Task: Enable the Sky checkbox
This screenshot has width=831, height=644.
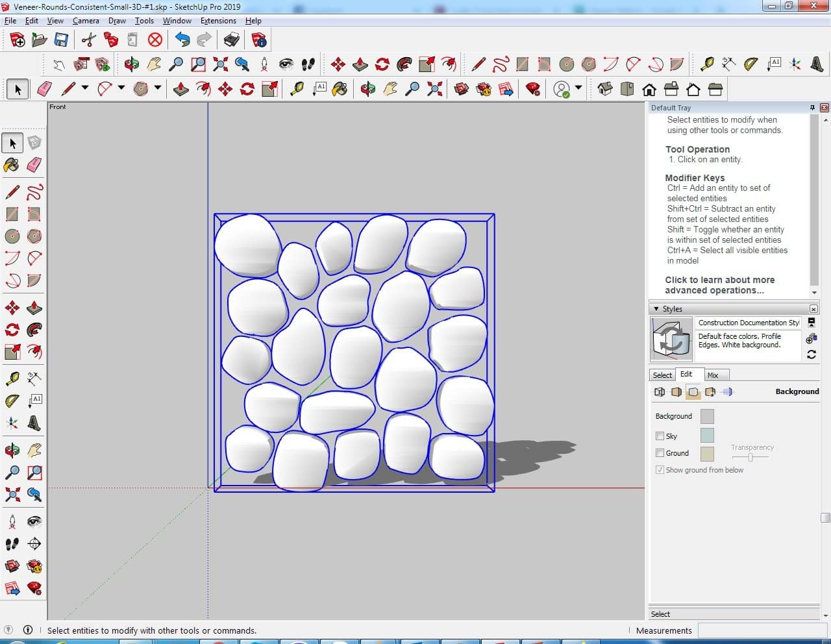Action: tap(660, 436)
